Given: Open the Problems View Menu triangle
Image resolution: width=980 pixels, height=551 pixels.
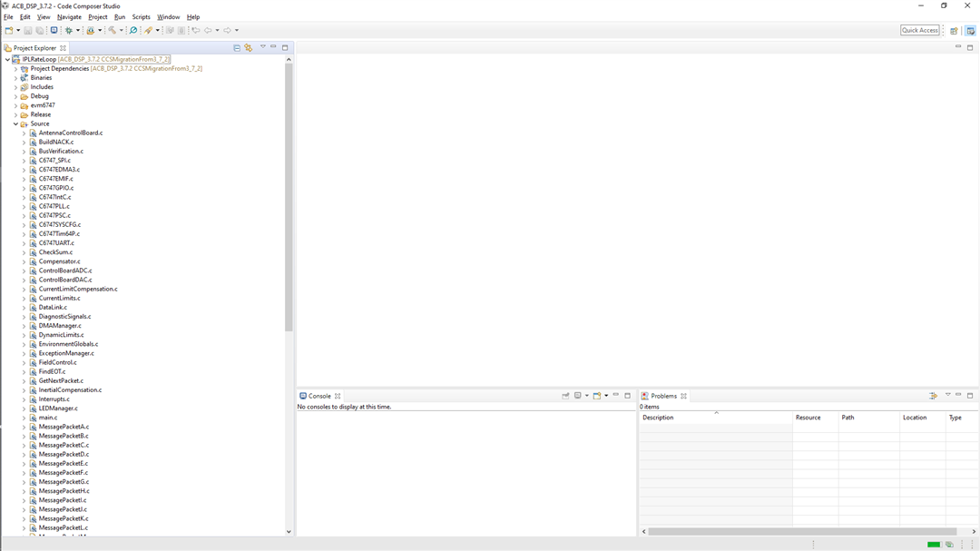Looking at the screenshot, I should coord(947,395).
